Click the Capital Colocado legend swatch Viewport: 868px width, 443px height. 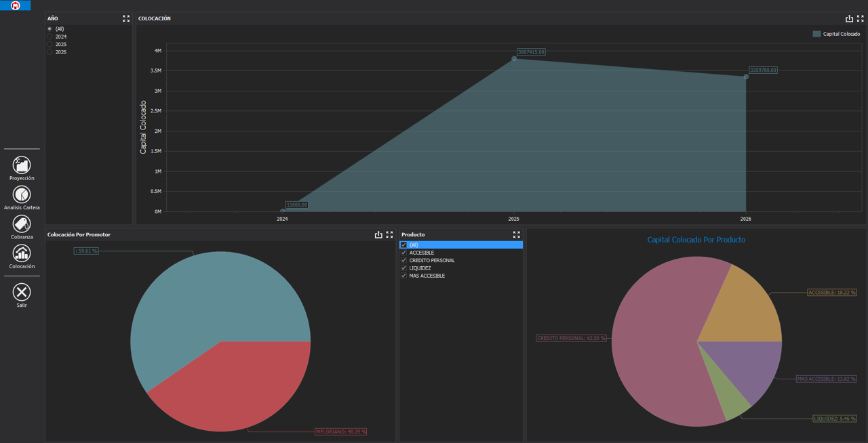click(816, 34)
